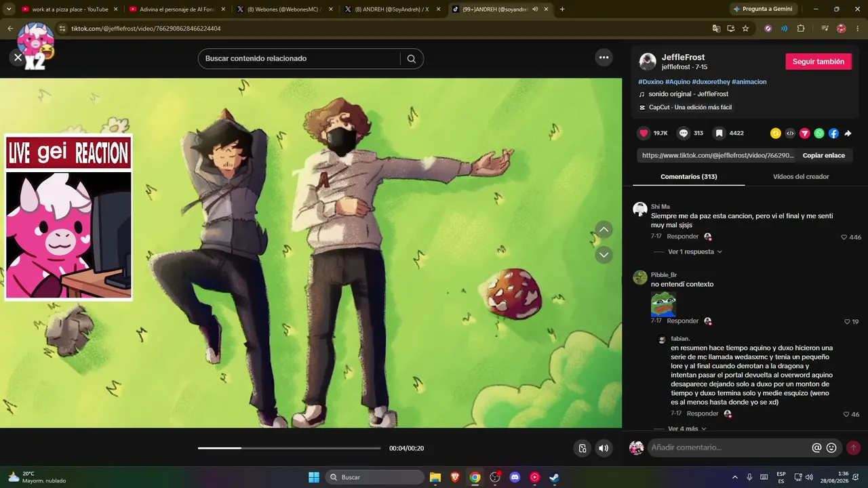The image size is (868, 488).
Task: Open the emoji picker in comment box
Action: 831,447
